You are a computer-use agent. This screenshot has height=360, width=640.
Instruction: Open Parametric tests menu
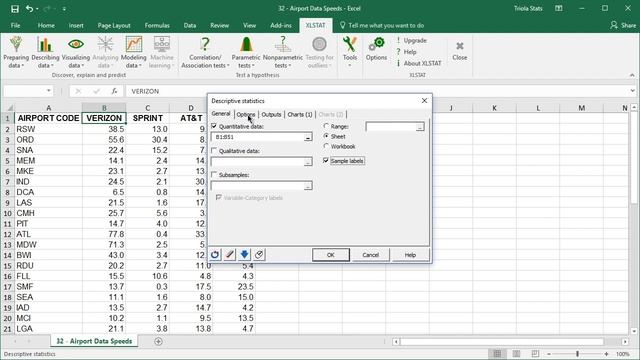point(246,52)
